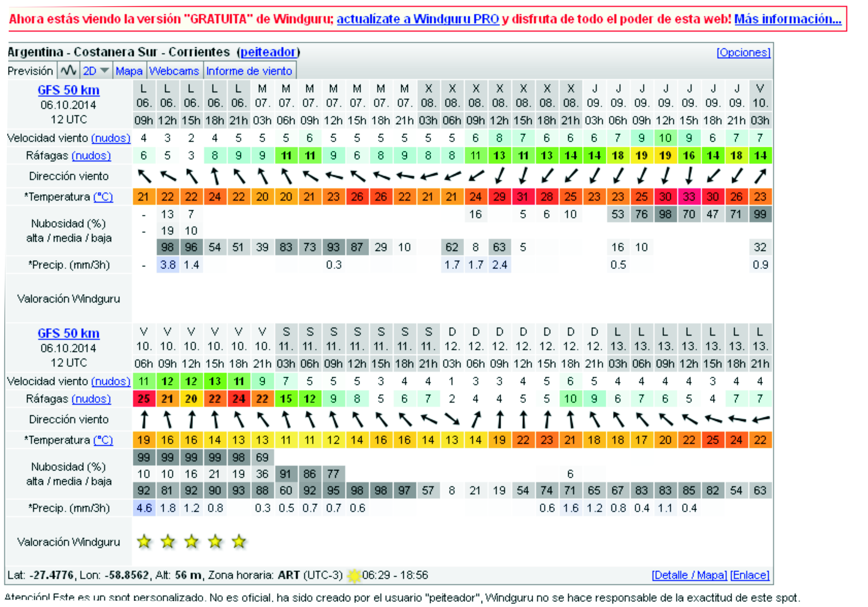Click the pink temperature cell 33
Image resolution: width=868 pixels, height=607 pixels.
(x=689, y=197)
